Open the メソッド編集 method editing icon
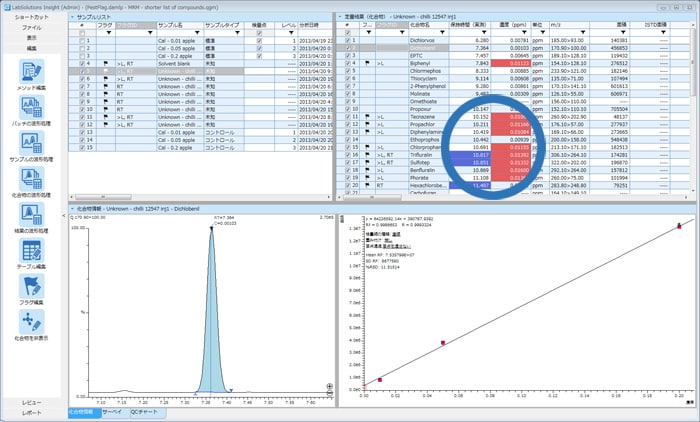 (31, 71)
